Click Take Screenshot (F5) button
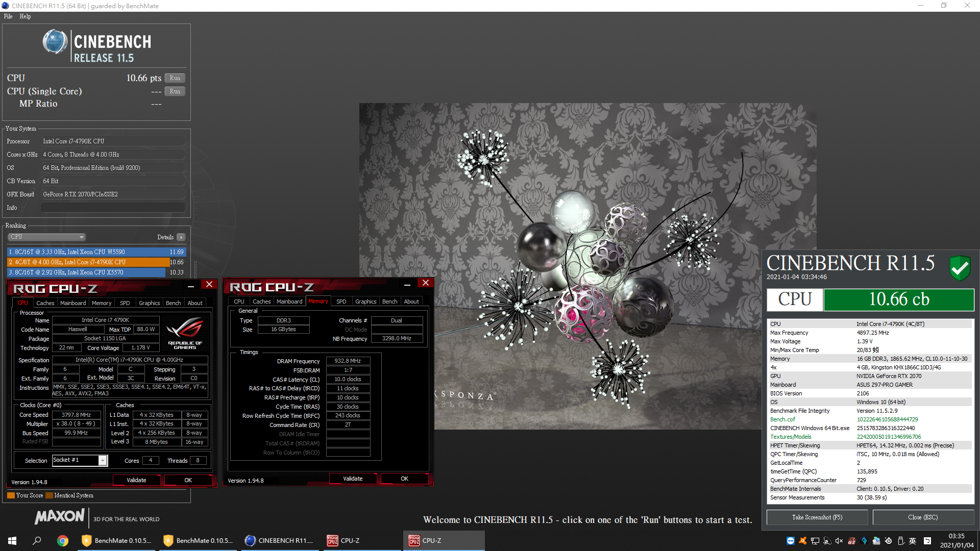980x551 pixels. [817, 517]
